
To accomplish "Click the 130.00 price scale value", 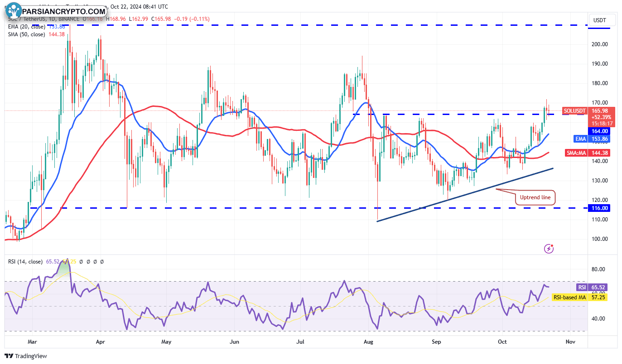I will (601, 181).
